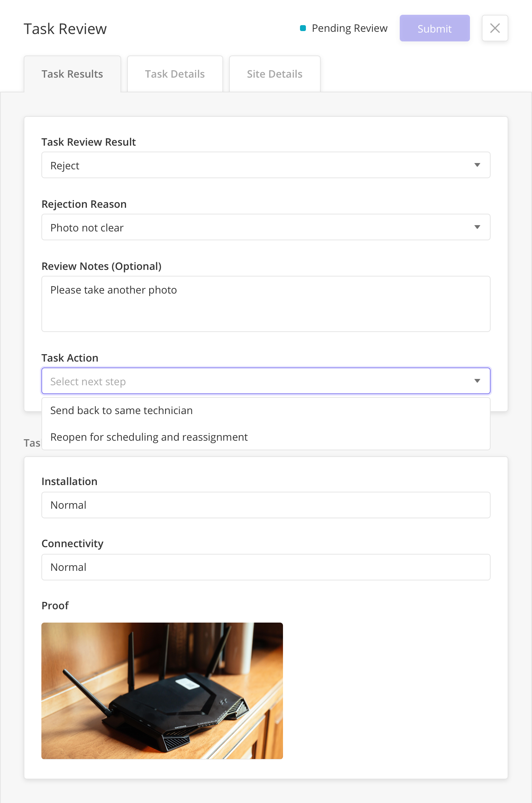Click the Installation field showing Normal
Image resolution: width=532 pixels, height=803 pixels.
(266, 505)
